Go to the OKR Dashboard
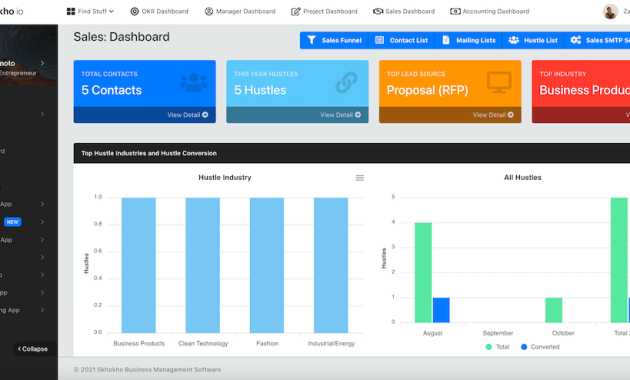The image size is (630, 380). (x=160, y=11)
